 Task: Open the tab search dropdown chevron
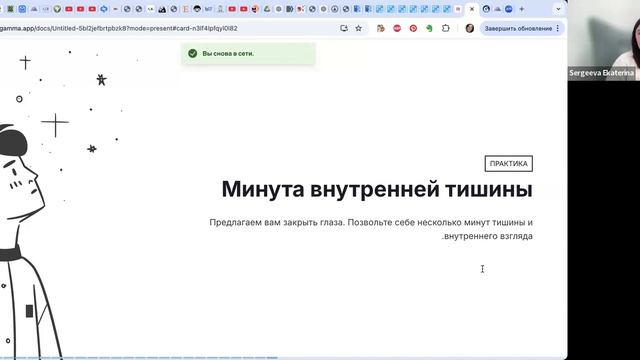tap(558, 9)
